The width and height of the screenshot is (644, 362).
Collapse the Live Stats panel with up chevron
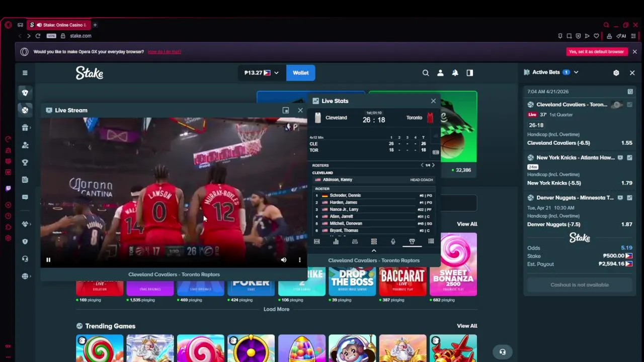374,250
